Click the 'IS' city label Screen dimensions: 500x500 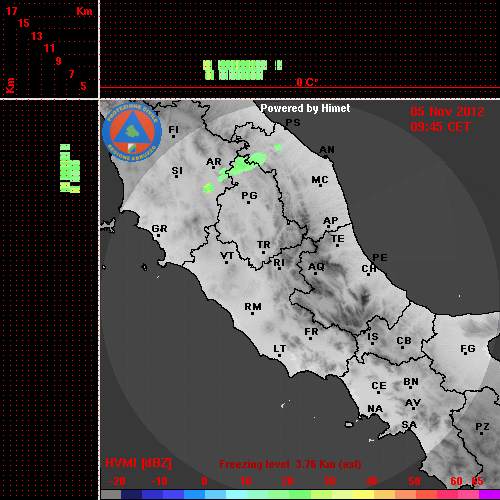click(x=373, y=337)
